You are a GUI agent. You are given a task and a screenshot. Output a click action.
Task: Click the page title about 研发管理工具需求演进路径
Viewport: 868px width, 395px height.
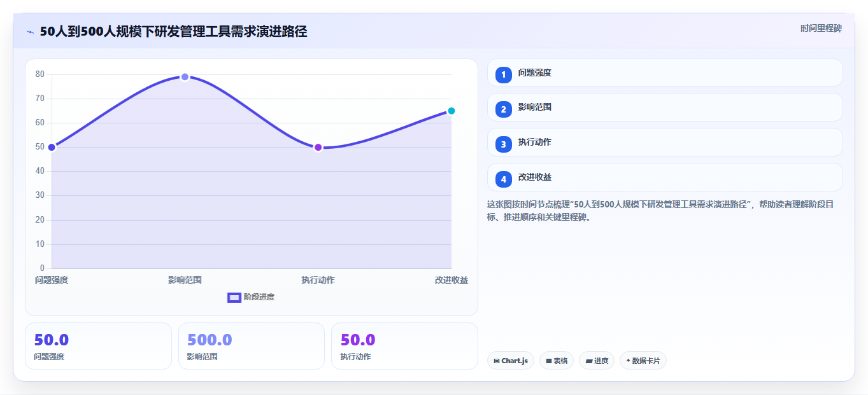click(173, 32)
